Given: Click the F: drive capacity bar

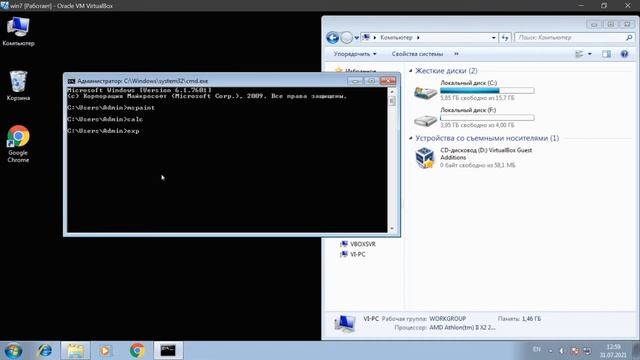Looking at the screenshot, I should pyautogui.click(x=487, y=118).
